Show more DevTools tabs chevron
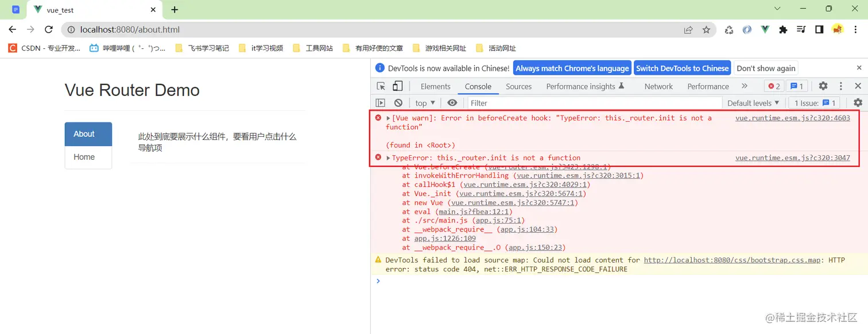 745,86
